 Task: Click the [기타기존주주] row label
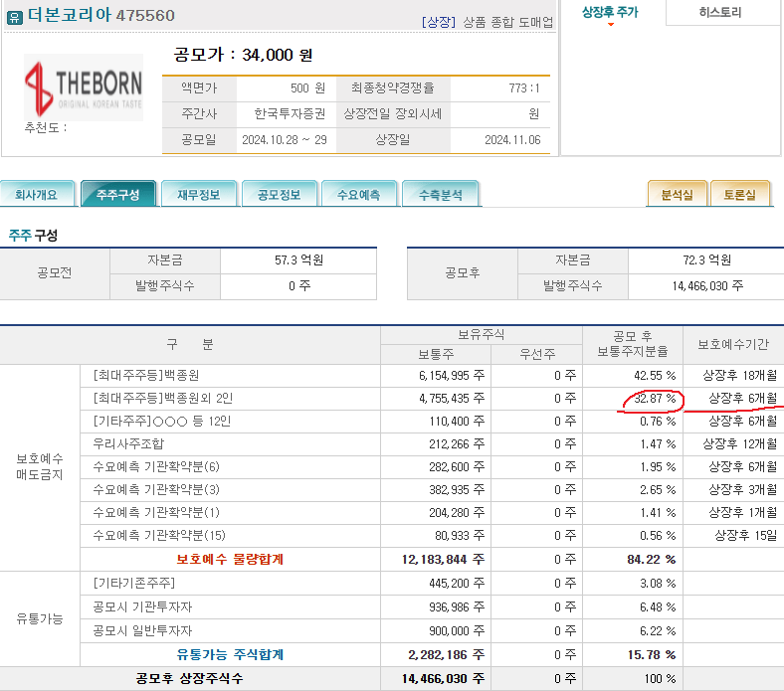[134, 583]
